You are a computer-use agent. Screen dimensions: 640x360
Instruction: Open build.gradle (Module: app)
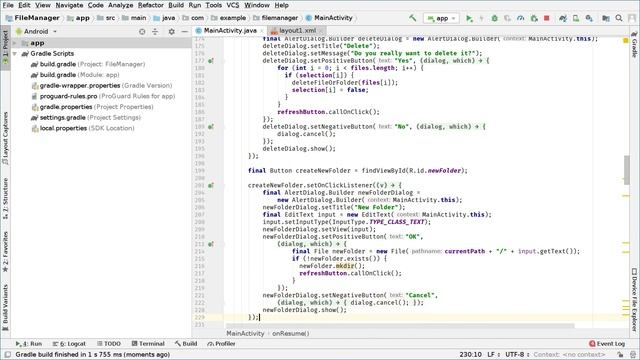(74, 75)
